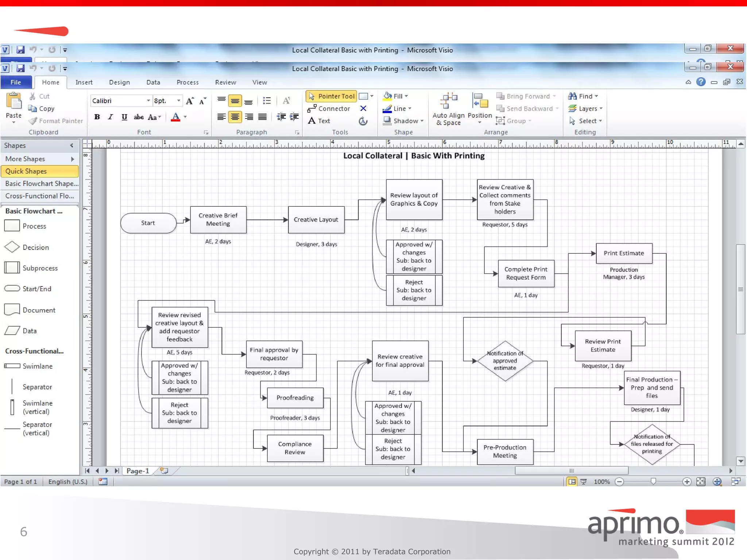Switch to the Design ribbon tab
The image size is (747, 560).
(119, 82)
